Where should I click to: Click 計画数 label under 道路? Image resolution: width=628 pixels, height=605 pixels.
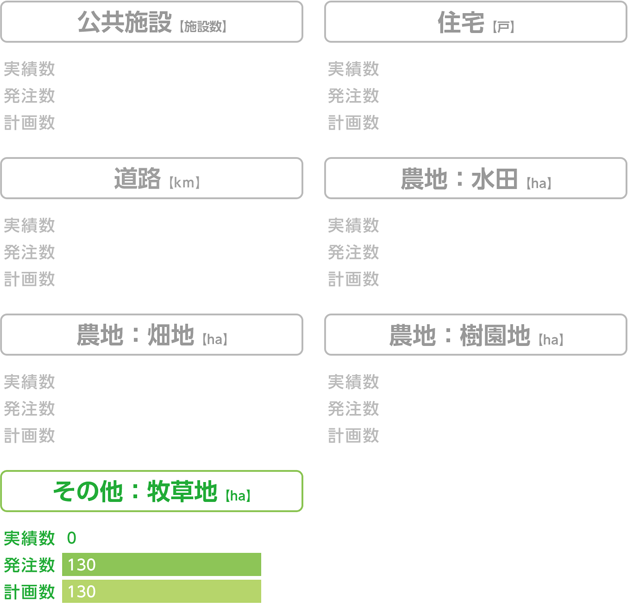pos(29,279)
